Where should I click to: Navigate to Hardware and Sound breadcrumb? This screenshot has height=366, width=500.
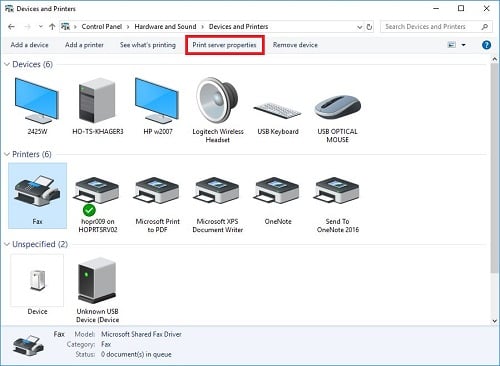click(x=165, y=27)
